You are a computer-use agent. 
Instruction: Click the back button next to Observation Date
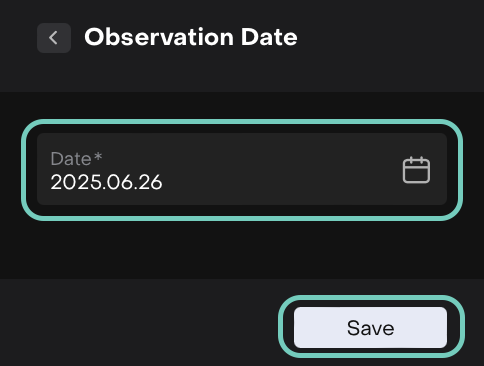[x=54, y=38]
